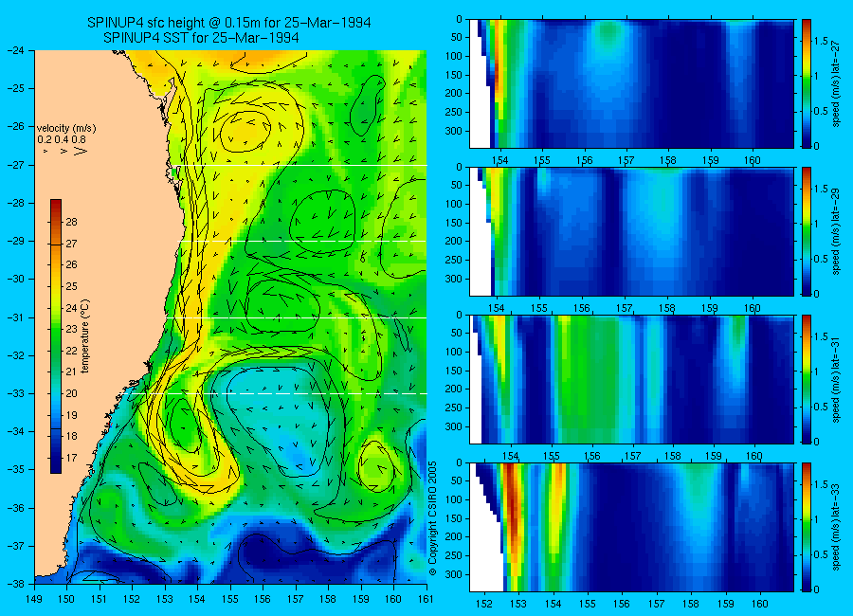Click the "-33" latitude tick on the map
This screenshot has width=853, height=616.
[15, 393]
